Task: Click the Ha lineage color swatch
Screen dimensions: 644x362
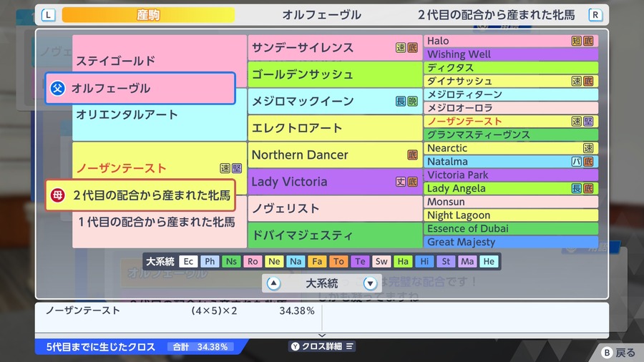Action: [x=403, y=261]
